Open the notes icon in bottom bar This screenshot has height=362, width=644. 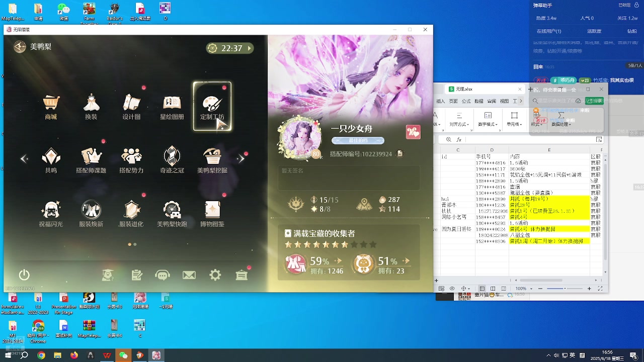(x=136, y=275)
